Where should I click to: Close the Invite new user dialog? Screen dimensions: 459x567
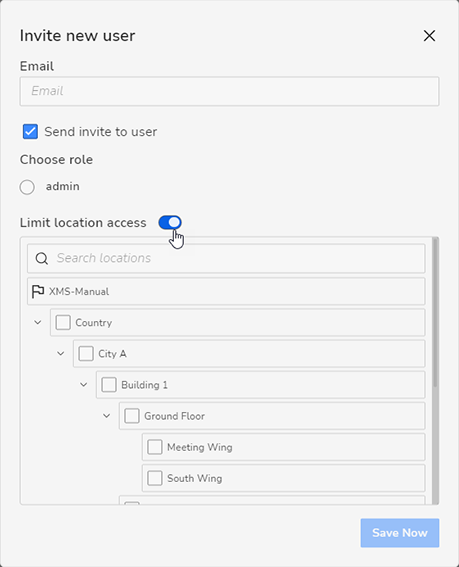pos(429,35)
